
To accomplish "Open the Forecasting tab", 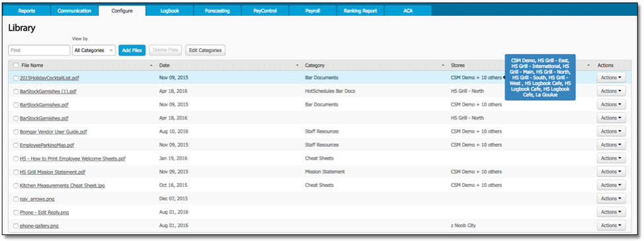I will (x=218, y=11).
